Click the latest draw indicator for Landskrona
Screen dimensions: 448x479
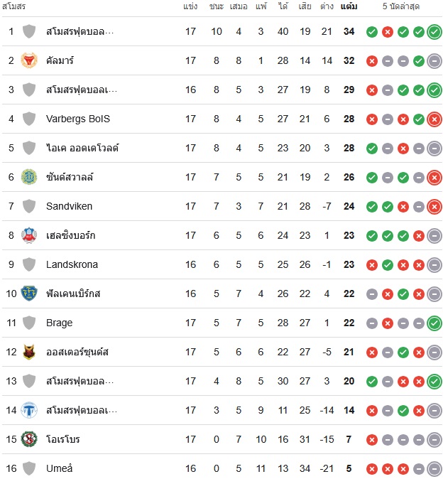pyautogui.click(x=435, y=265)
